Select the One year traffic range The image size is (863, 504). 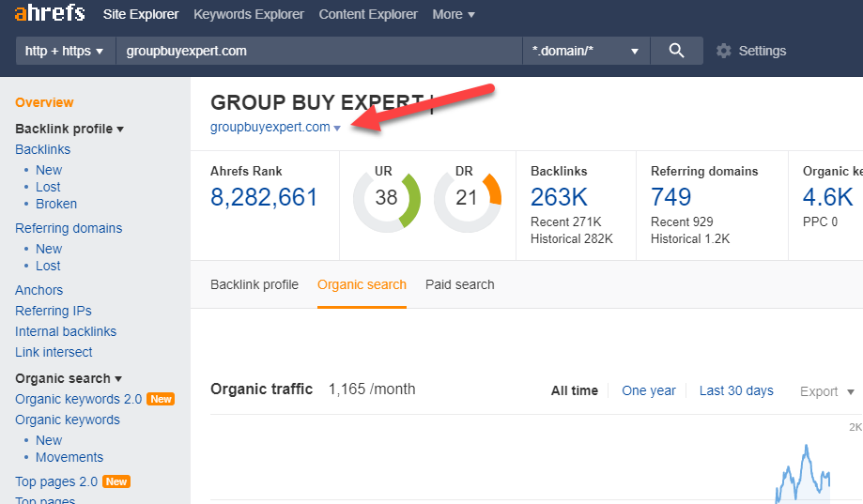point(649,390)
